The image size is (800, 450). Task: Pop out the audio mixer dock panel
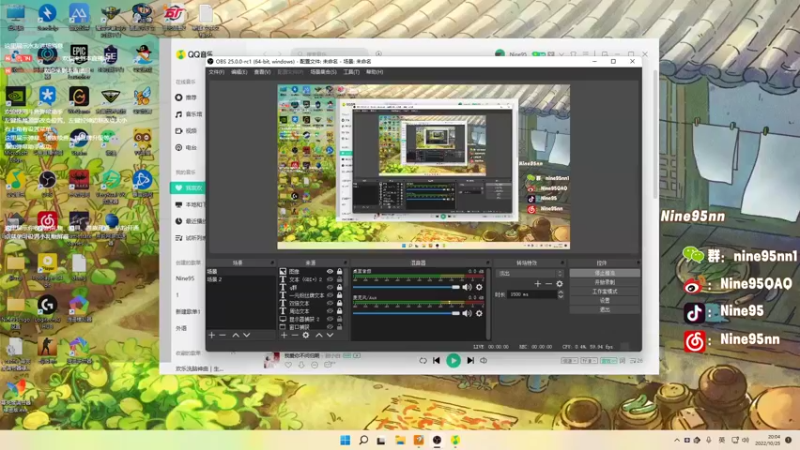pos(487,263)
